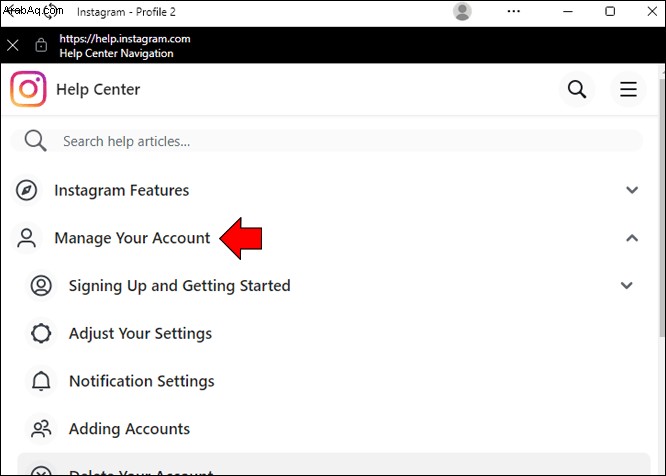Minimize the Instagram window
This screenshot has width=666, height=476.
coord(568,11)
